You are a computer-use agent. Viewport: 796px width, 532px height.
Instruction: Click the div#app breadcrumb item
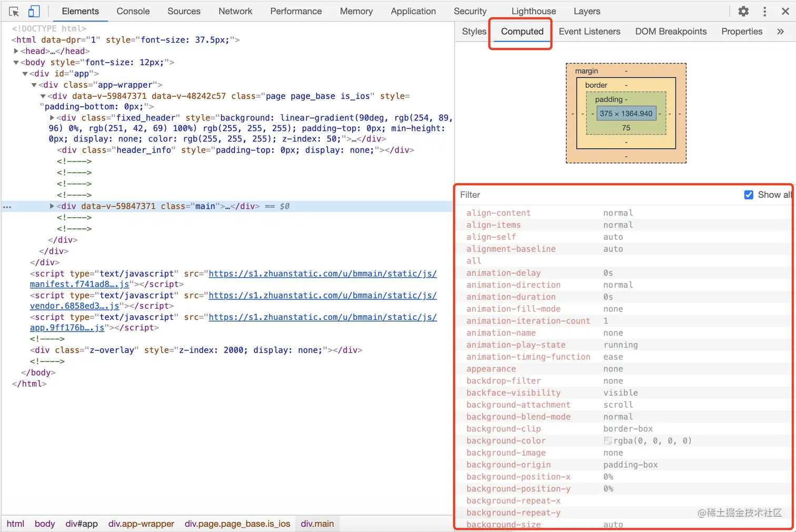[82, 524]
